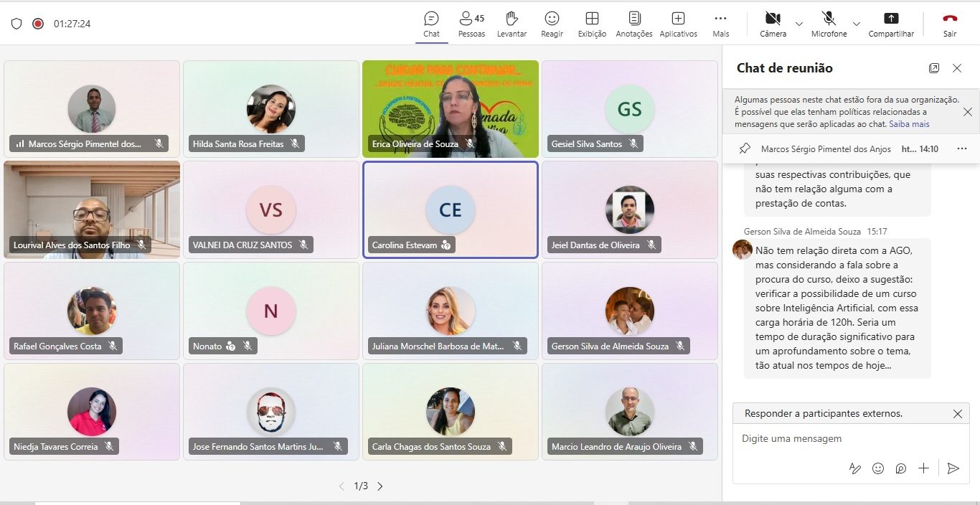The image size is (980, 505).
Task: Raise hand with the Levantar icon
Action: coord(512,24)
